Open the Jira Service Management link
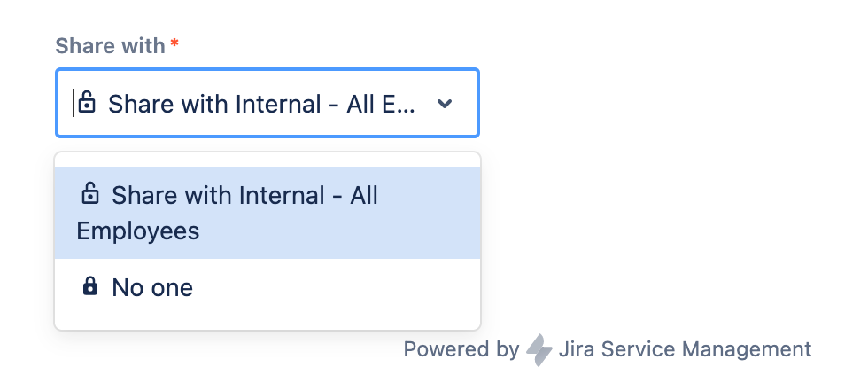Screen dimensions: 868x383 pos(685,349)
